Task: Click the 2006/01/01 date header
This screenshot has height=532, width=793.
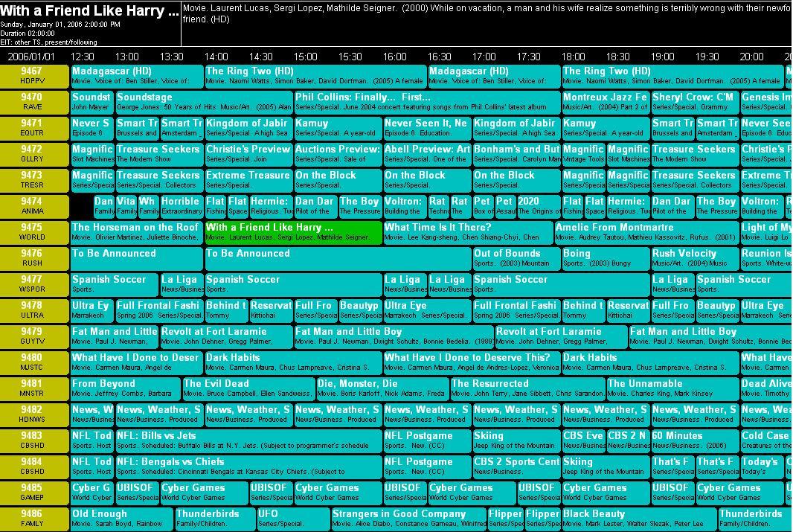Action: click(x=31, y=57)
